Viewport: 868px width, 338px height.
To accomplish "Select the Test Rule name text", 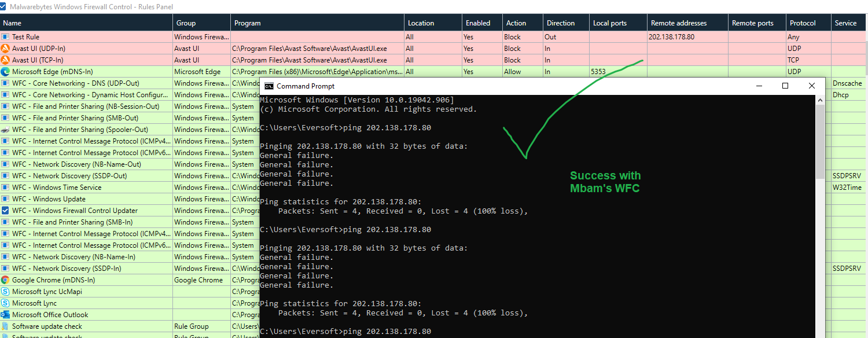I will click(25, 37).
